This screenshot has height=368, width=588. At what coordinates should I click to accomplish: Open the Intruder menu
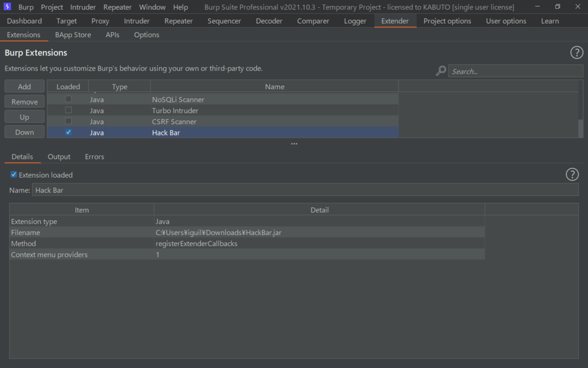(x=83, y=7)
